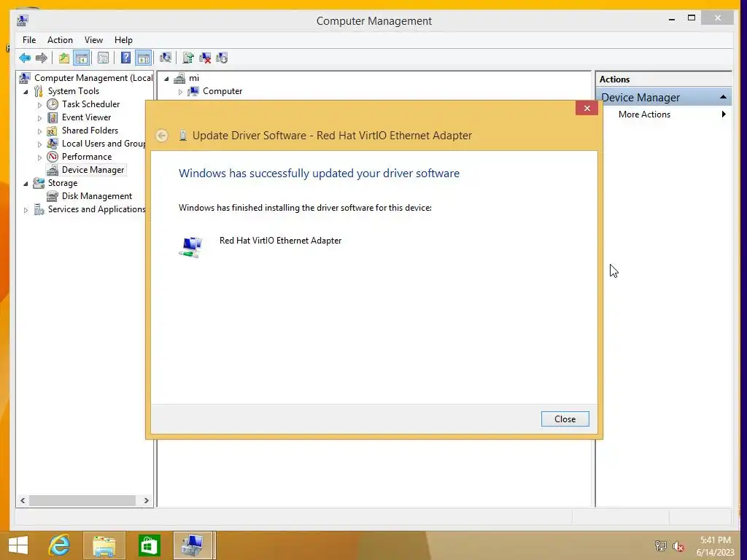Collapse the Storage node

(x=26, y=183)
